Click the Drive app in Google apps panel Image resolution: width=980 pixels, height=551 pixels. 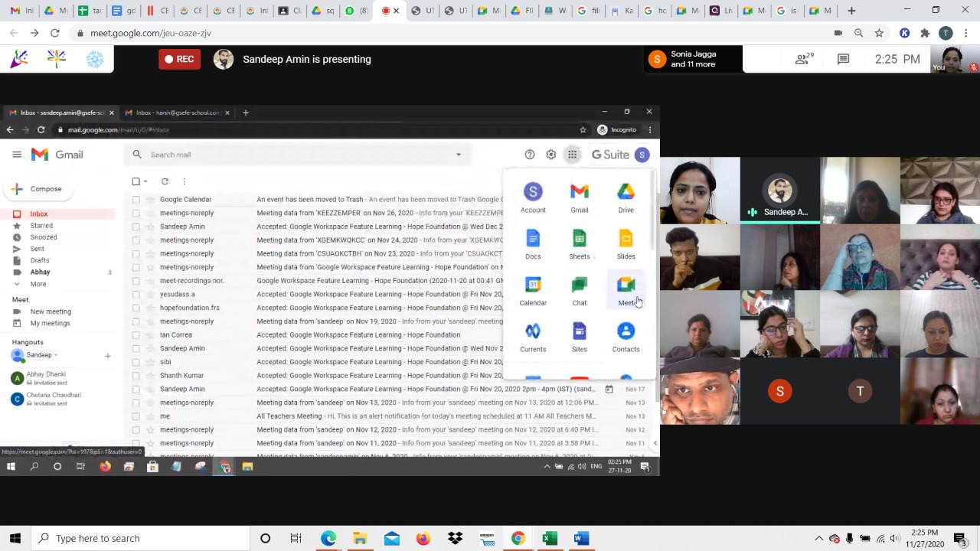click(626, 197)
